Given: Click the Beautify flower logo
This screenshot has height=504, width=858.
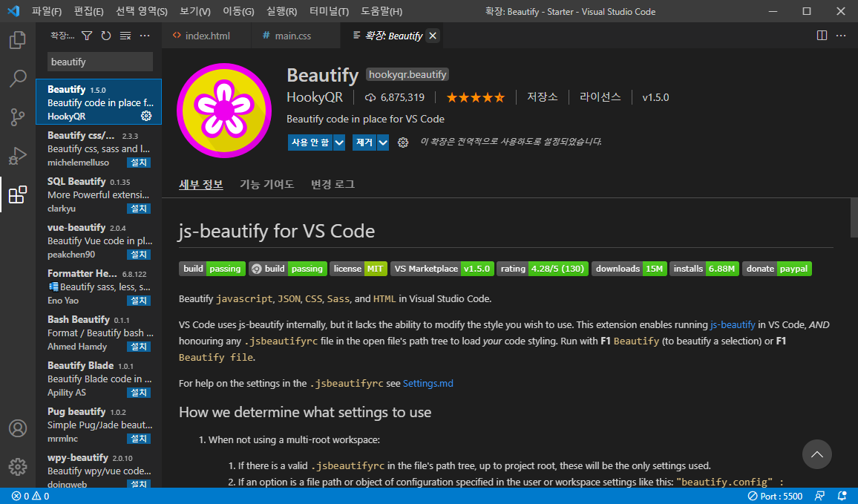Looking at the screenshot, I should coord(224,111).
